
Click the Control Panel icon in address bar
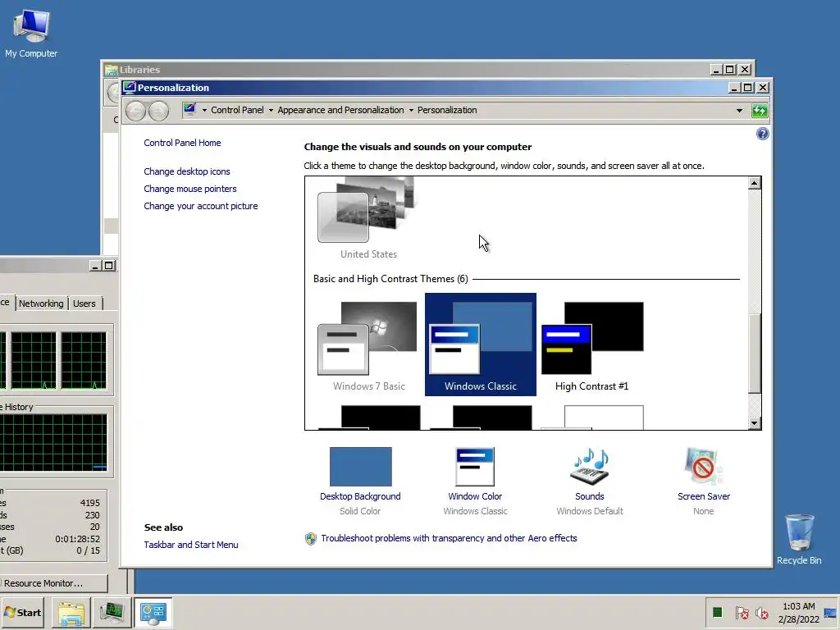click(189, 110)
